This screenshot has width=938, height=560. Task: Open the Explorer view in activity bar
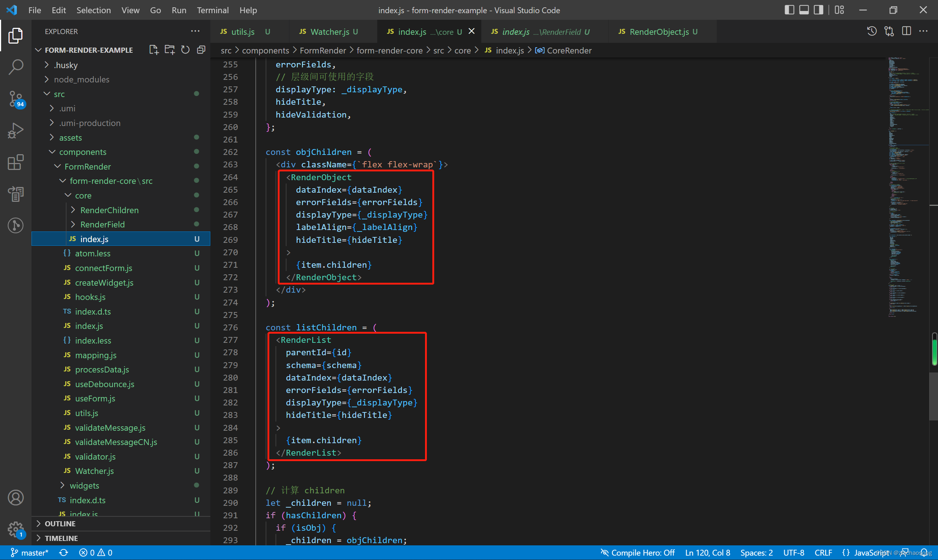[15, 36]
